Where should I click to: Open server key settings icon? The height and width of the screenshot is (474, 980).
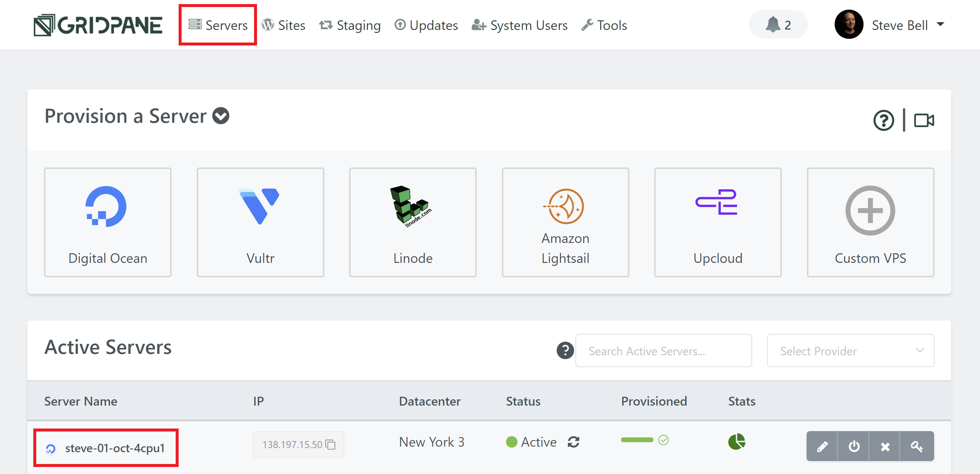(x=917, y=446)
